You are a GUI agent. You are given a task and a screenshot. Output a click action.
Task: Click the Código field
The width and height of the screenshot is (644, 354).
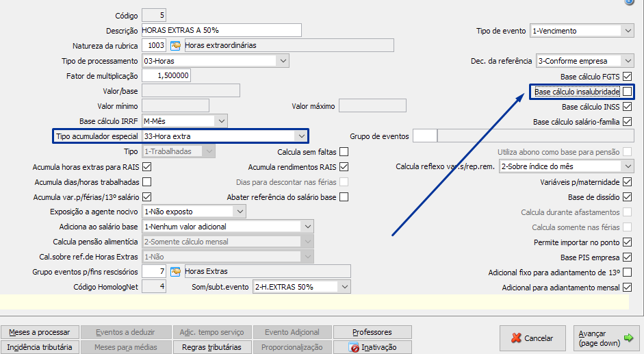[153, 16]
